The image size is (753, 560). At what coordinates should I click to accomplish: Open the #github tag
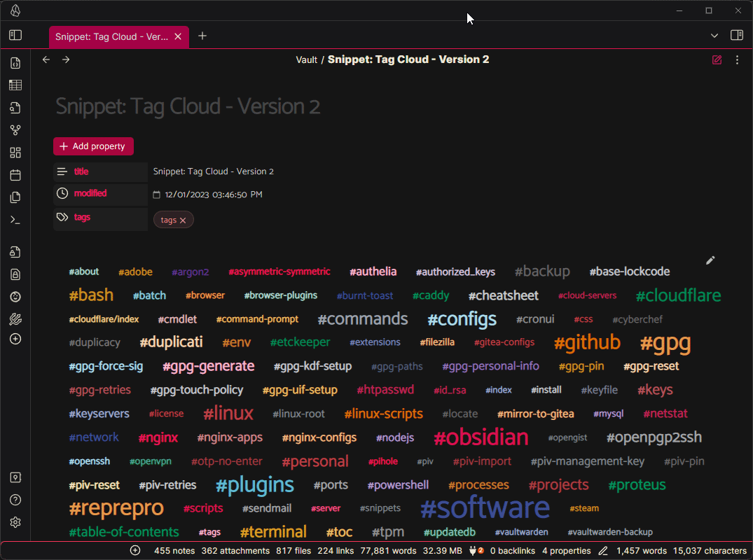pyautogui.click(x=587, y=342)
